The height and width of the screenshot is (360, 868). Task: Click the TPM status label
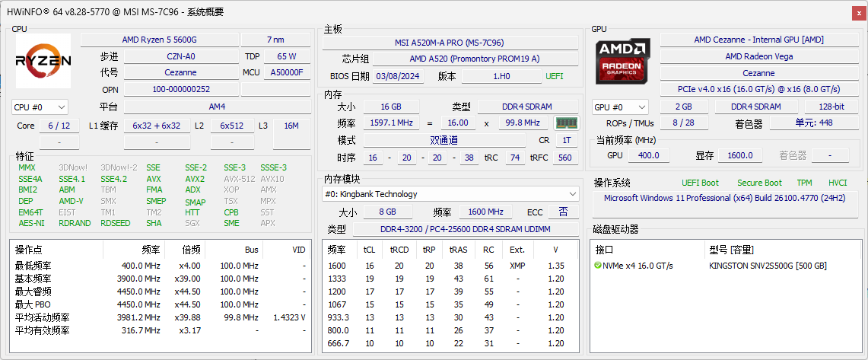coord(804,183)
